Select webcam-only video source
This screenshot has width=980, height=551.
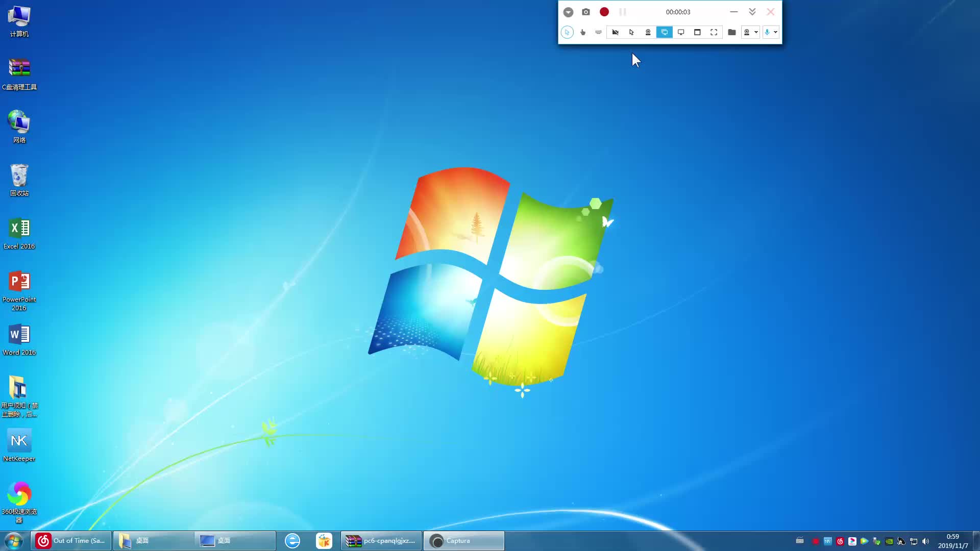(648, 32)
